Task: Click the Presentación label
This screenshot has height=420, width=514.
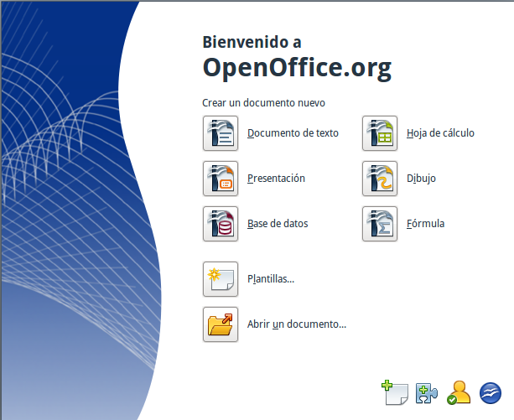Action: click(x=276, y=179)
